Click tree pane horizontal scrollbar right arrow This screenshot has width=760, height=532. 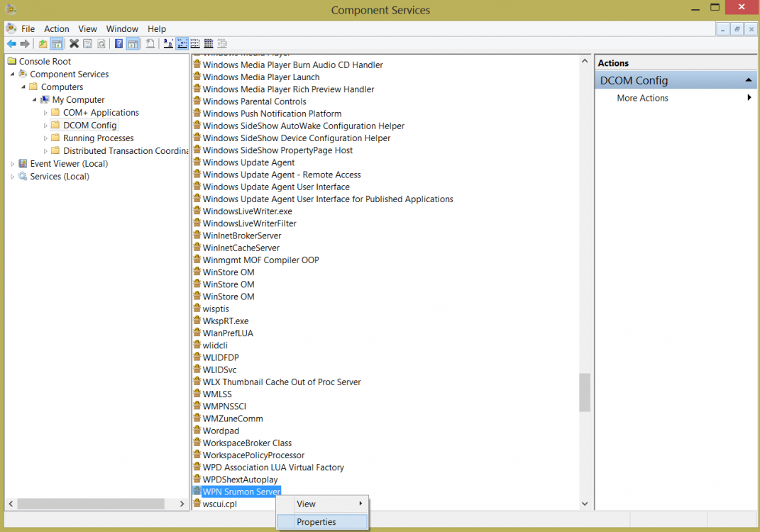point(182,504)
